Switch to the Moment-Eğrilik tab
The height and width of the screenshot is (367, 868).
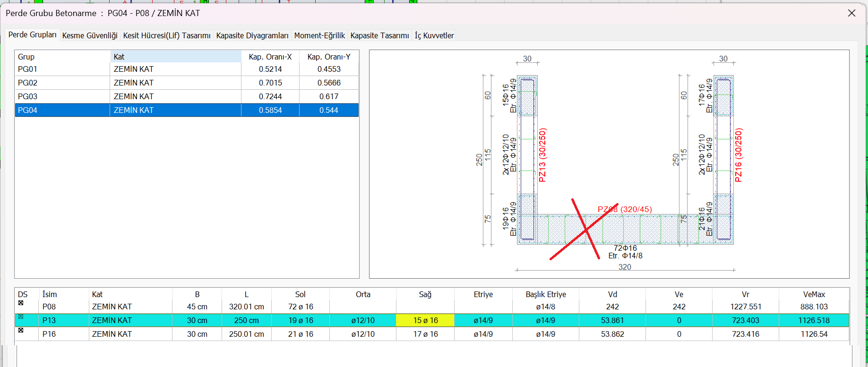pos(319,35)
